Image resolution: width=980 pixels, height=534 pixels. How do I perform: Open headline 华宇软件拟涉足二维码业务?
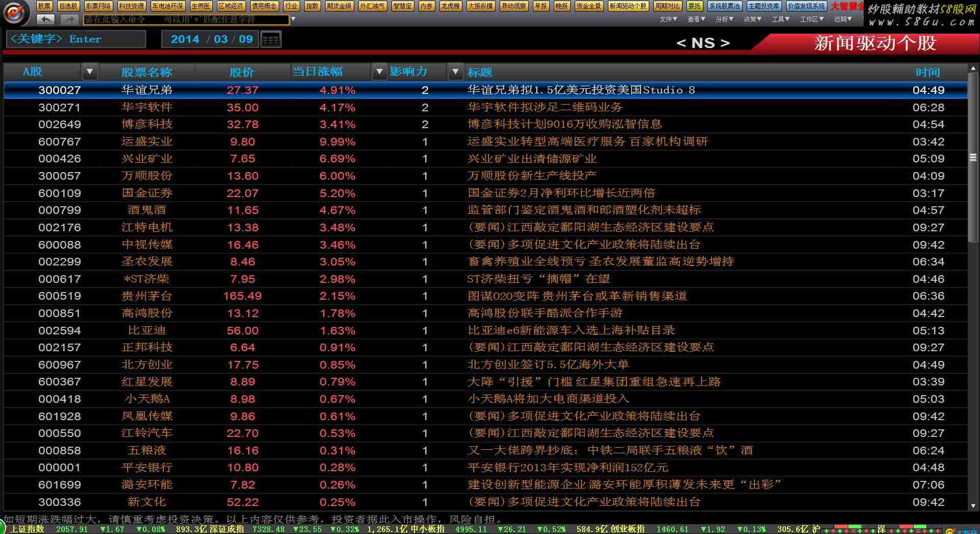(x=545, y=107)
